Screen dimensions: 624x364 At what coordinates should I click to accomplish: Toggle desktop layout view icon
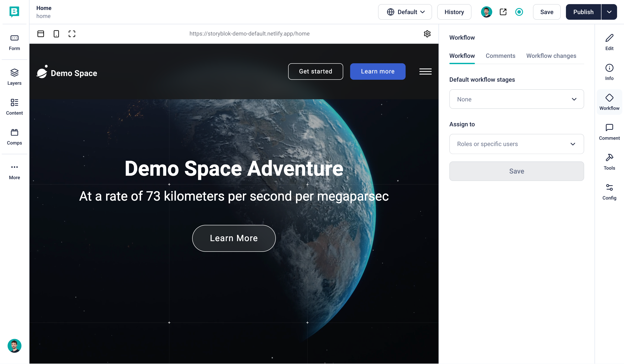(41, 34)
